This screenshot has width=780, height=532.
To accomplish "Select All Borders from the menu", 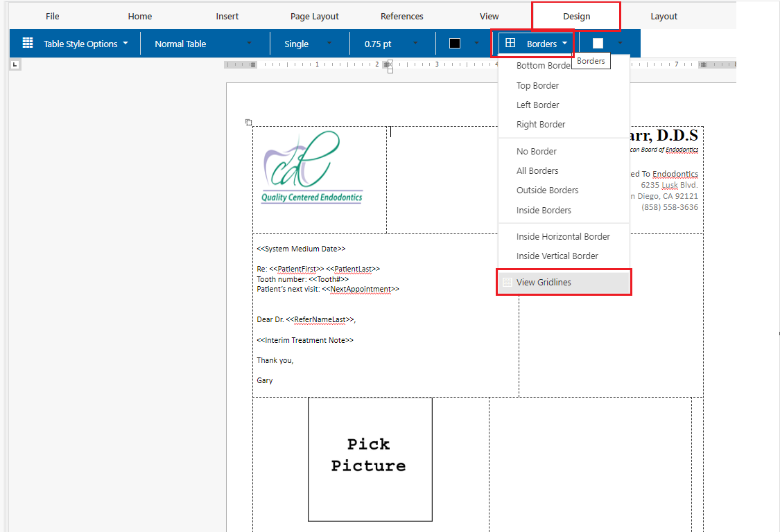I will coord(537,170).
